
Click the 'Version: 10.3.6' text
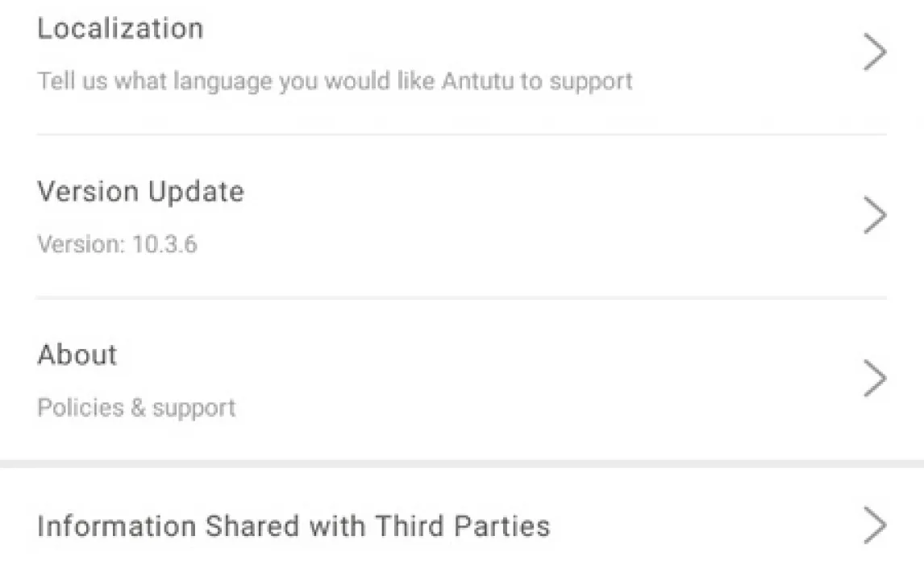117,244
